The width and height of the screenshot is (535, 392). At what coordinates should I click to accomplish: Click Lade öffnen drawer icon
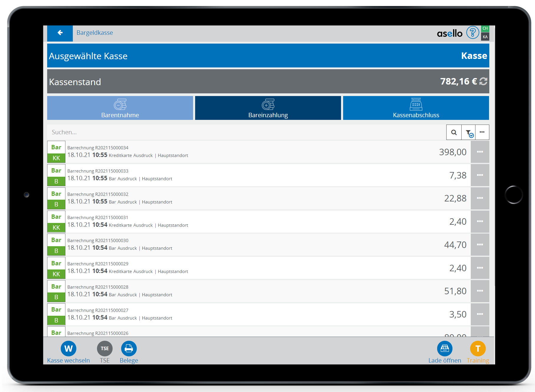445,349
